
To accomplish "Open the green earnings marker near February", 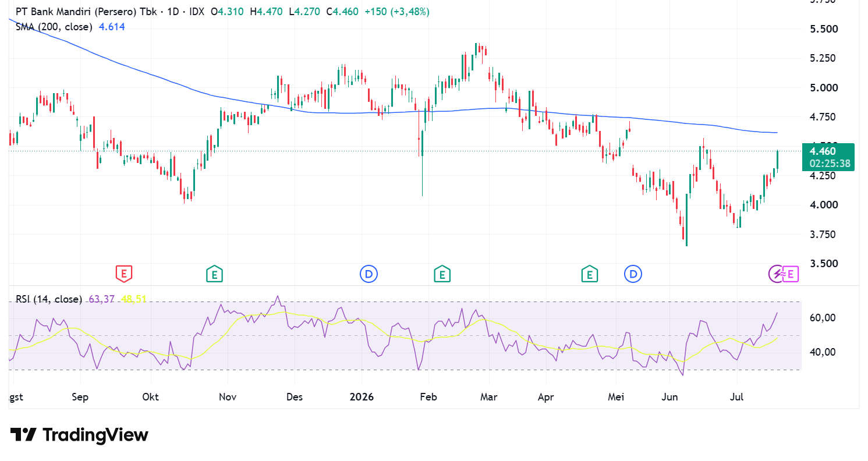I will point(442,273).
